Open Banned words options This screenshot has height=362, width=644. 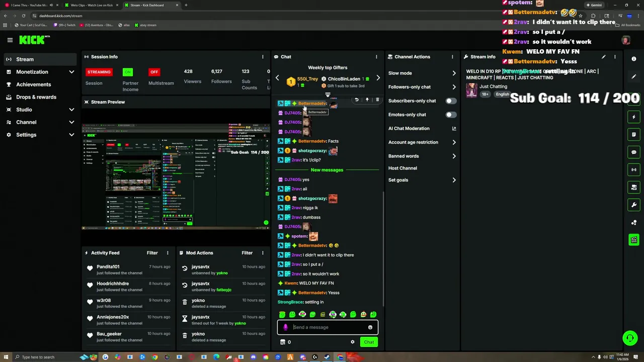(422, 156)
